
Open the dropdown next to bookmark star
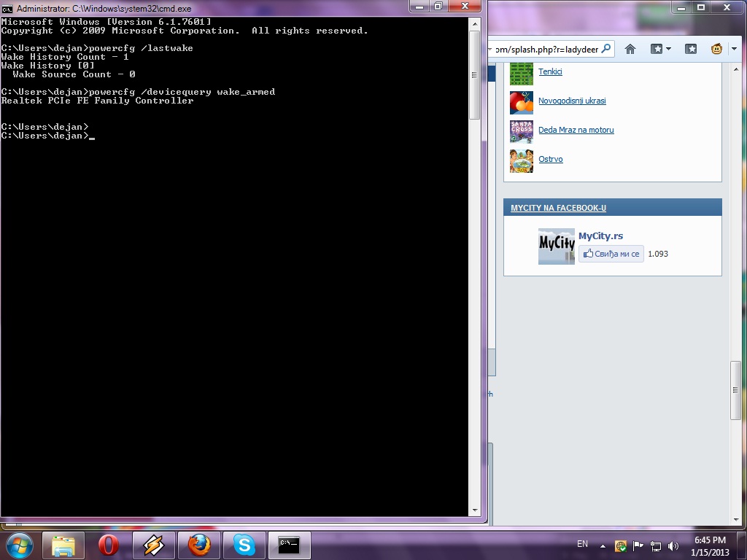point(668,49)
